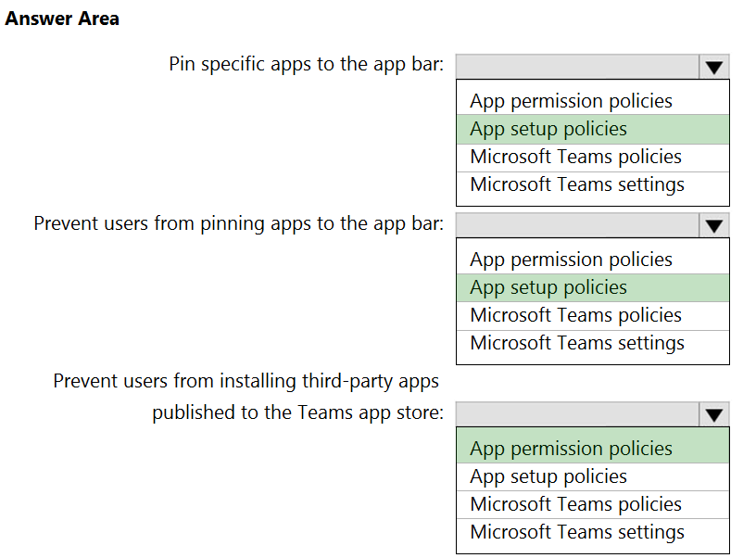Select 'App setup policies' under Prevent users from pinning
The image size is (756, 558).
593,288
